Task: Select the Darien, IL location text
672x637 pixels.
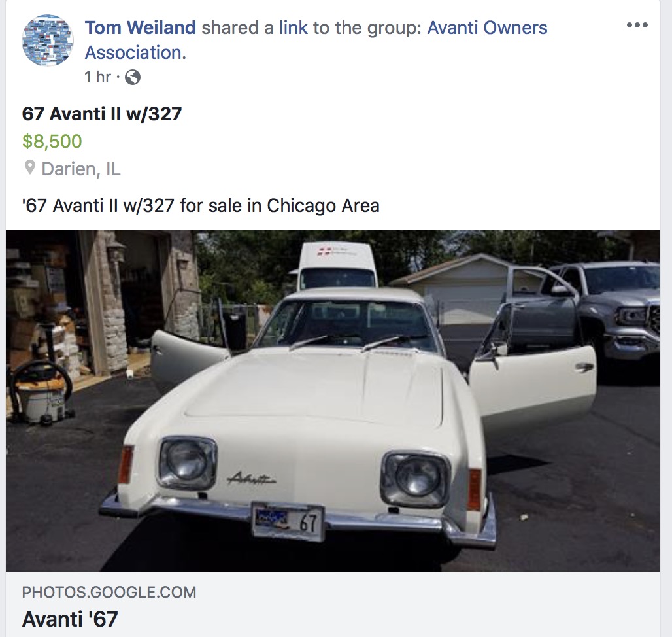Action: 81,169
